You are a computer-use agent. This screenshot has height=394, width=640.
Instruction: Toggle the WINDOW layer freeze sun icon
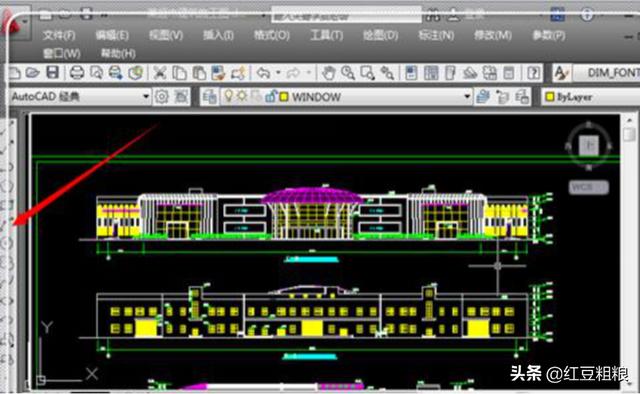pos(242,96)
